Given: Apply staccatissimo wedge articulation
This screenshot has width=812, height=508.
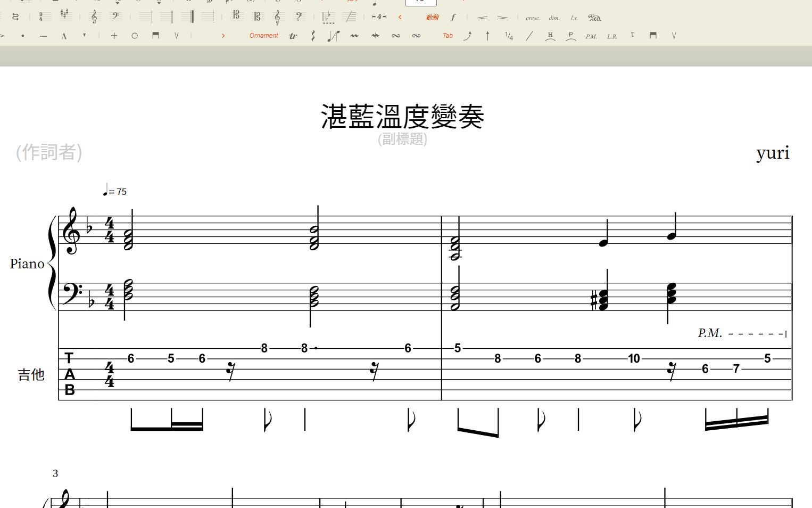Looking at the screenshot, I should [84, 35].
